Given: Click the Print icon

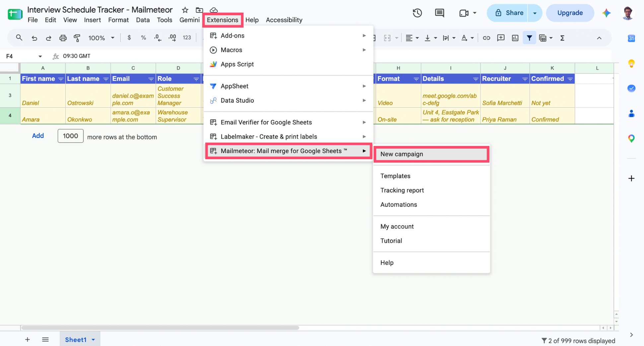Looking at the screenshot, I should [63, 38].
